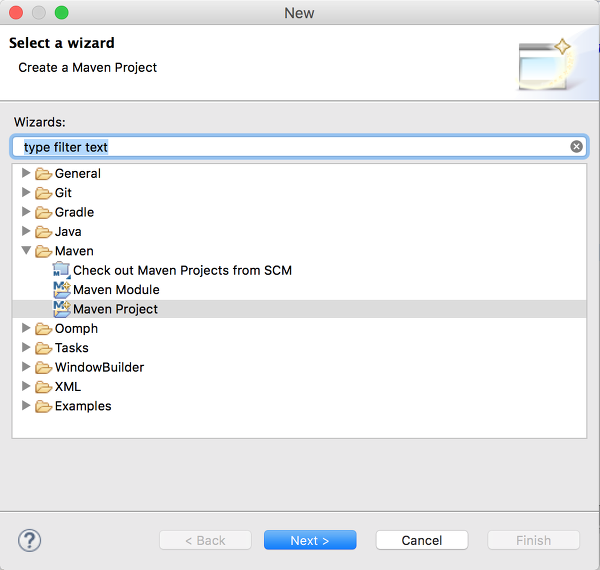Click the Cancel button

(422, 540)
